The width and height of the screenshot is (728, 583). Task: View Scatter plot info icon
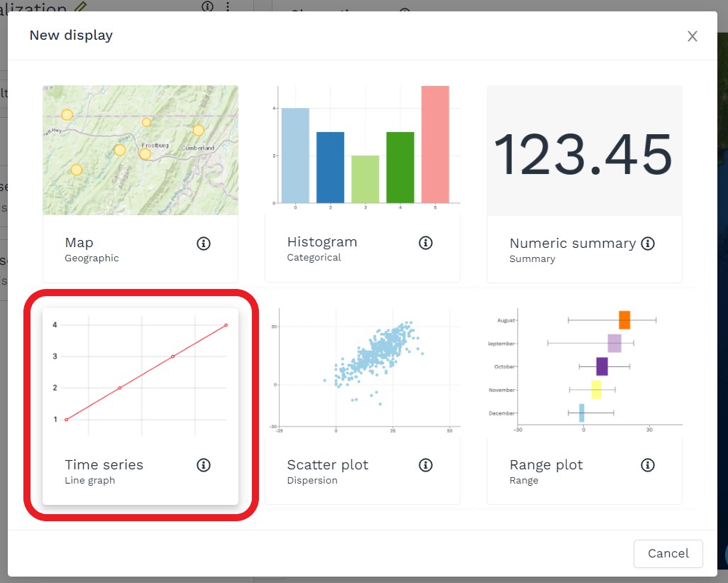[x=426, y=465]
